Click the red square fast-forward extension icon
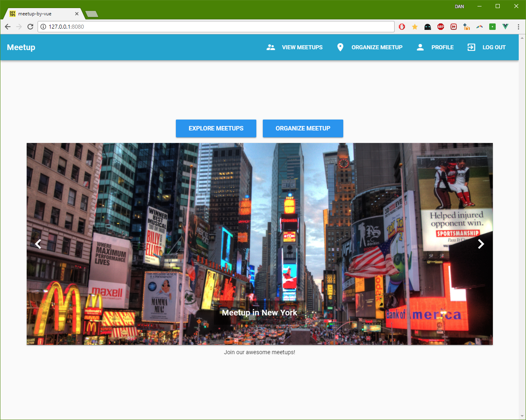 pyautogui.click(x=454, y=27)
